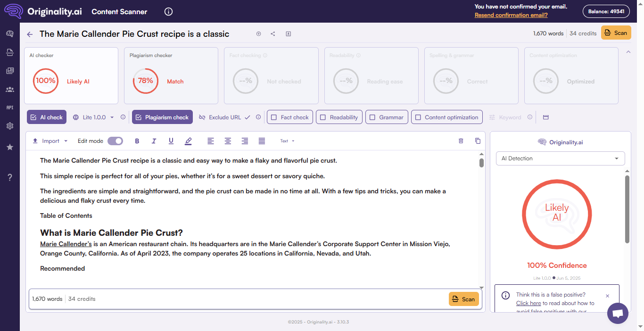Go back using the left arrow

pyautogui.click(x=30, y=34)
